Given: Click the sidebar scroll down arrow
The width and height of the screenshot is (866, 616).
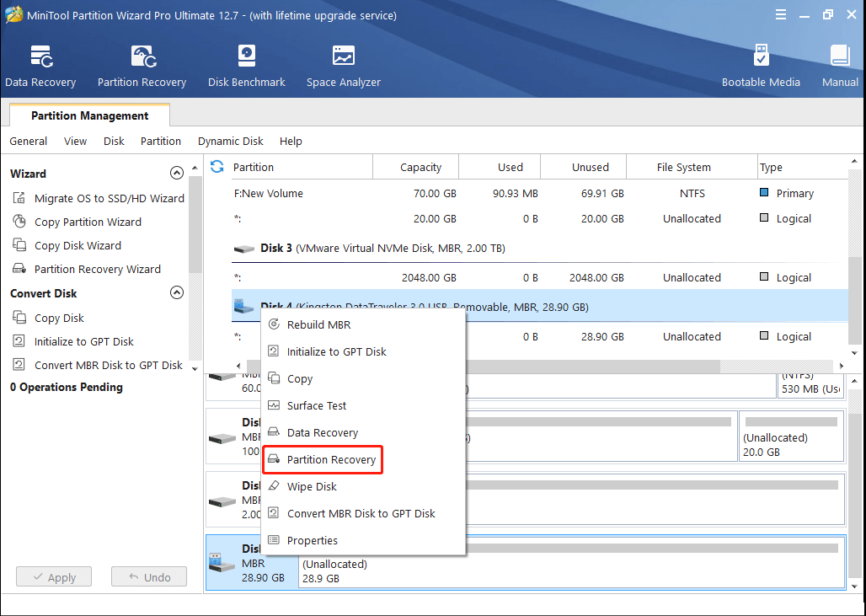Looking at the screenshot, I should 195,368.
